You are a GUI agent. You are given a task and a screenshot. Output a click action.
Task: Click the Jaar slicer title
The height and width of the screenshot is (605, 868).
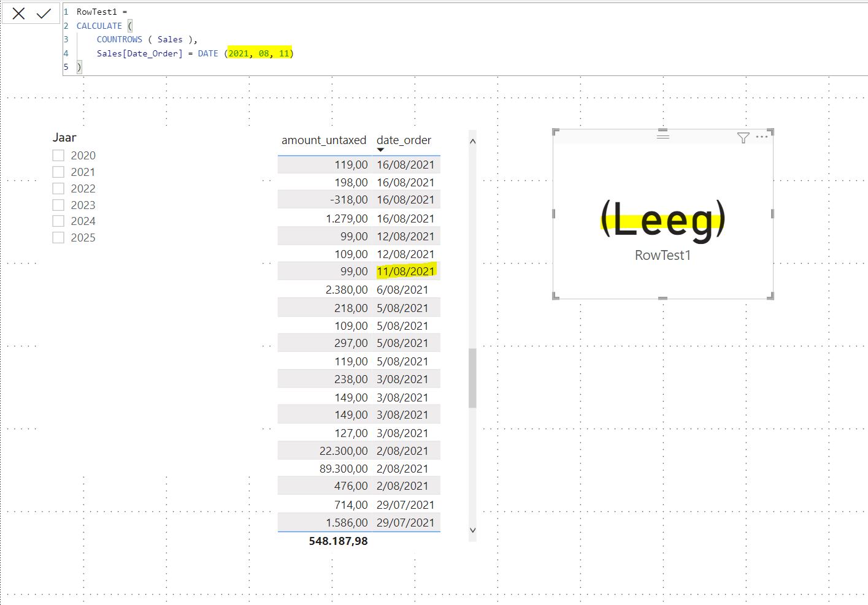click(64, 138)
